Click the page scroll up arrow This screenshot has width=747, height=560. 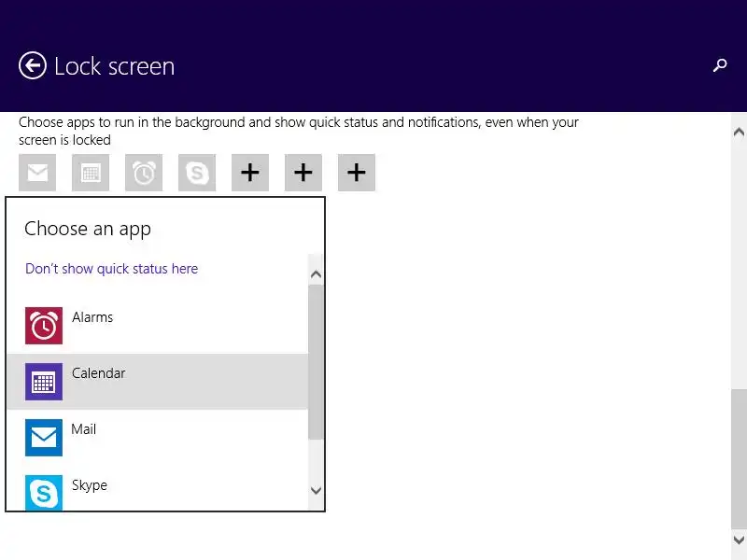pyautogui.click(x=739, y=132)
